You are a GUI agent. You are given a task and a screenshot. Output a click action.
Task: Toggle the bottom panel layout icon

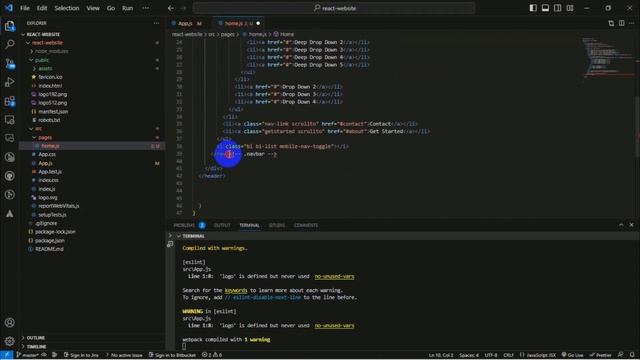tap(545, 8)
